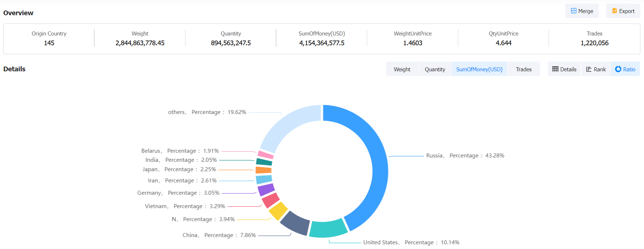Click the Belarus percentage label
Screen dimensions: 644x249
(x=180, y=151)
